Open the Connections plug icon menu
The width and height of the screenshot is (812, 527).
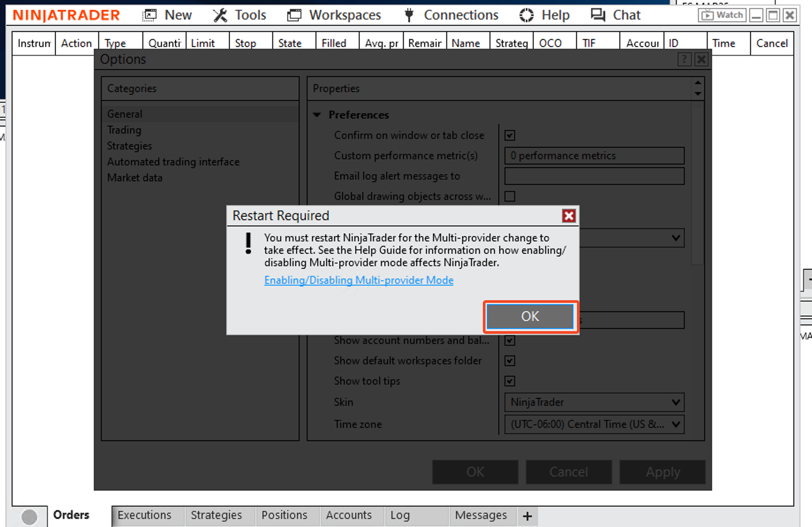(409, 15)
